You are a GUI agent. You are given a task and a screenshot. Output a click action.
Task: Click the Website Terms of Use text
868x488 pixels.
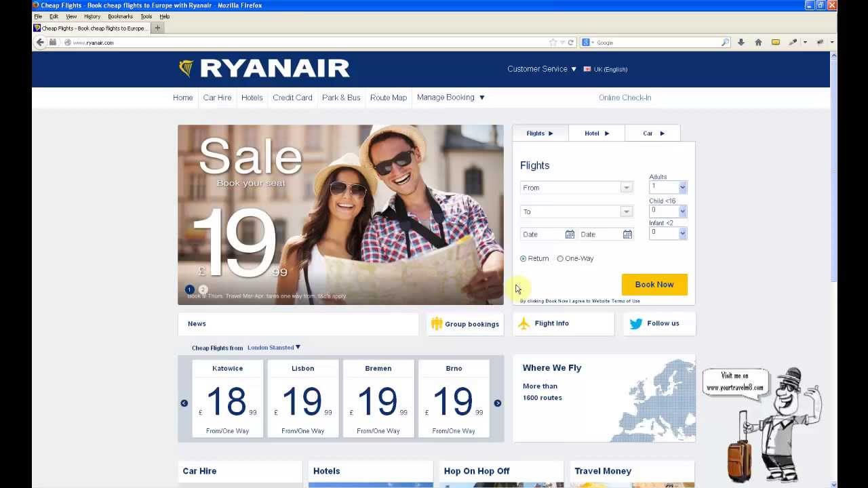pyautogui.click(x=615, y=301)
